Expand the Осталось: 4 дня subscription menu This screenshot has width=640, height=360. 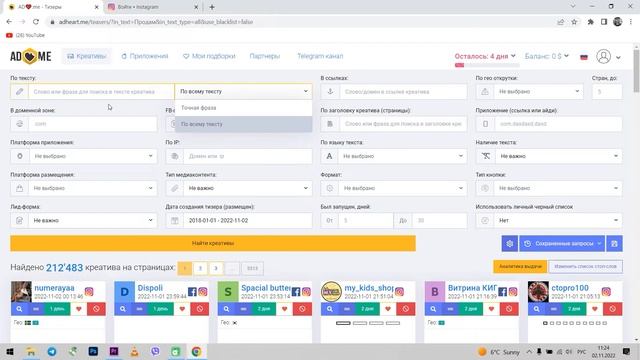485,56
